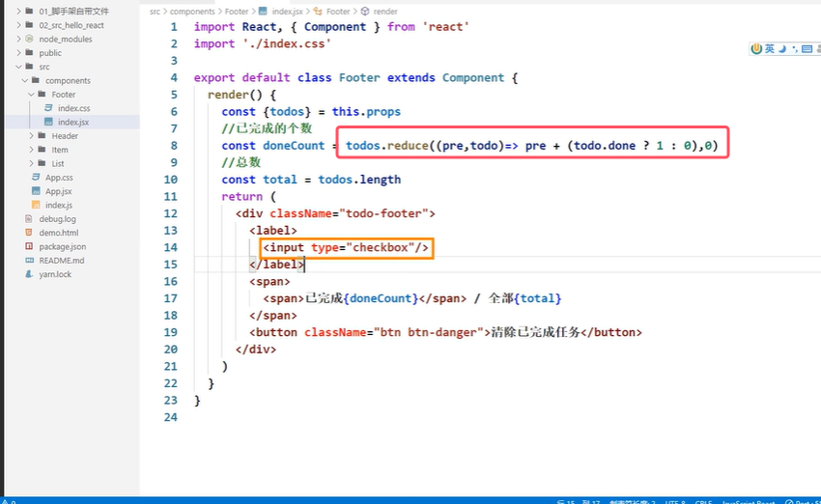821x504 pixels.
Task: Click the comment //已完成的个数 on line 7
Action: (x=267, y=128)
